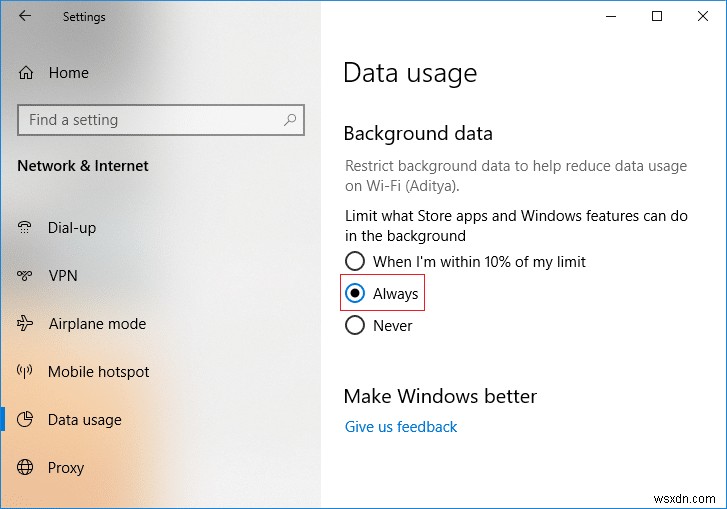Click the VPN icon in sidebar
Screen dimensions: 727x509
pos(26,276)
